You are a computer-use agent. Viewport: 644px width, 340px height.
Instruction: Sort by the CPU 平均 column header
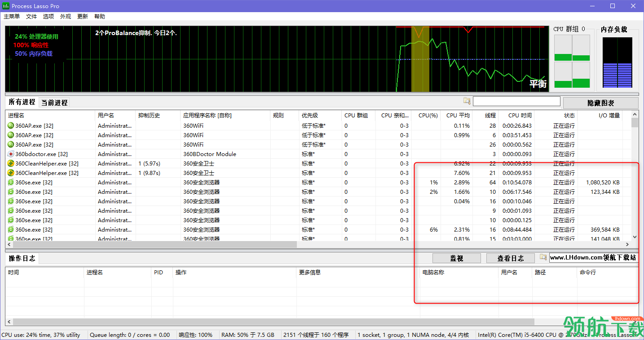click(x=457, y=116)
